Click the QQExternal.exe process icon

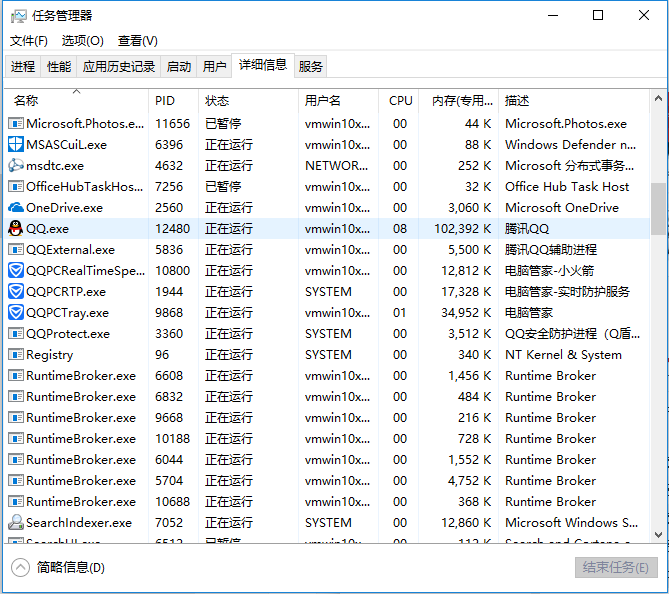16,250
